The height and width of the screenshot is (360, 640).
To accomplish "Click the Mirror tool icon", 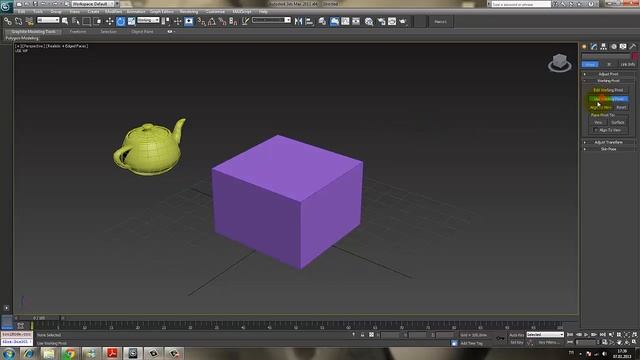I will [x=298, y=21].
